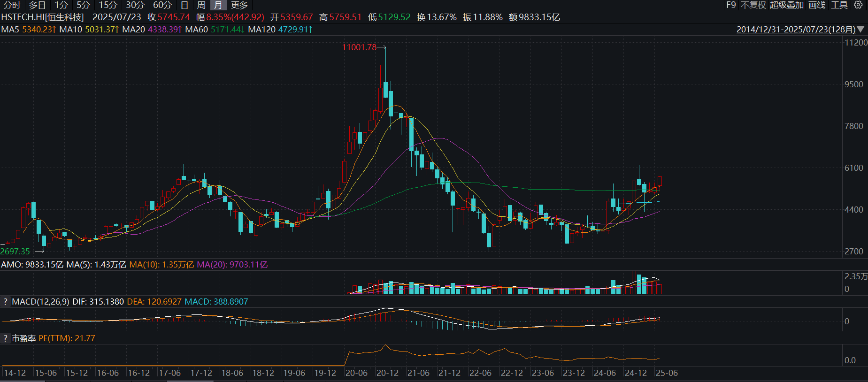The width and height of the screenshot is (868, 382).
Task: Click the AMO: 9833.15亿 volume label
Action: coord(32,265)
